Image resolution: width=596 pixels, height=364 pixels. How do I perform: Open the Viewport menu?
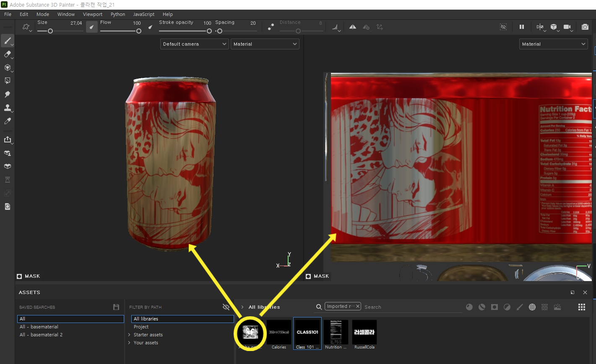93,14
